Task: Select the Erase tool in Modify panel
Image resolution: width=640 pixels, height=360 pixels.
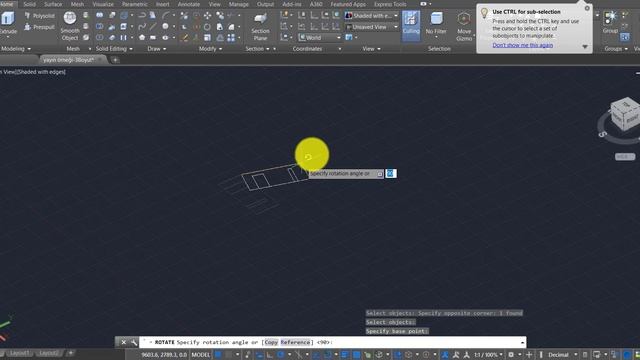Action: [184, 38]
